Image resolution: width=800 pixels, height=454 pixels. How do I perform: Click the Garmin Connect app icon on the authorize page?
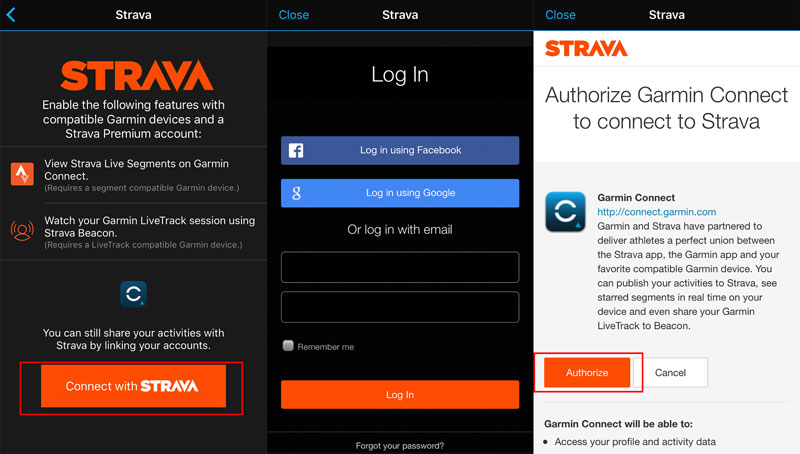[565, 212]
